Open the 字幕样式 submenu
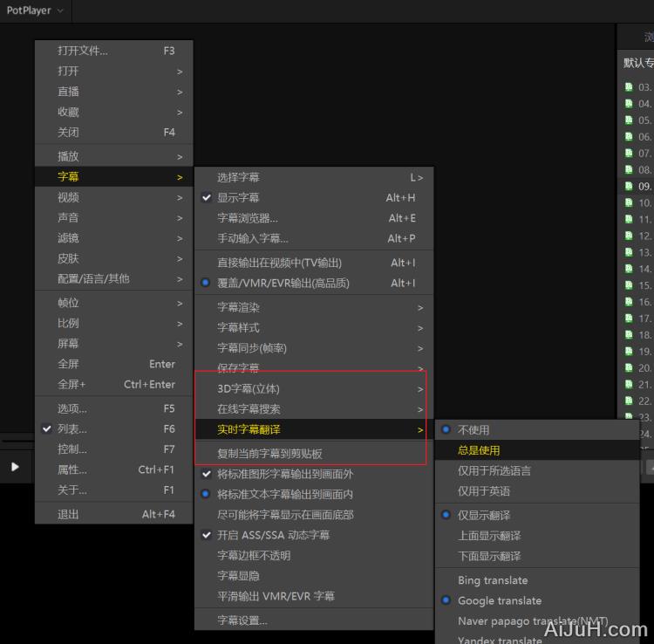Screen dimensions: 654x644 point(238,328)
